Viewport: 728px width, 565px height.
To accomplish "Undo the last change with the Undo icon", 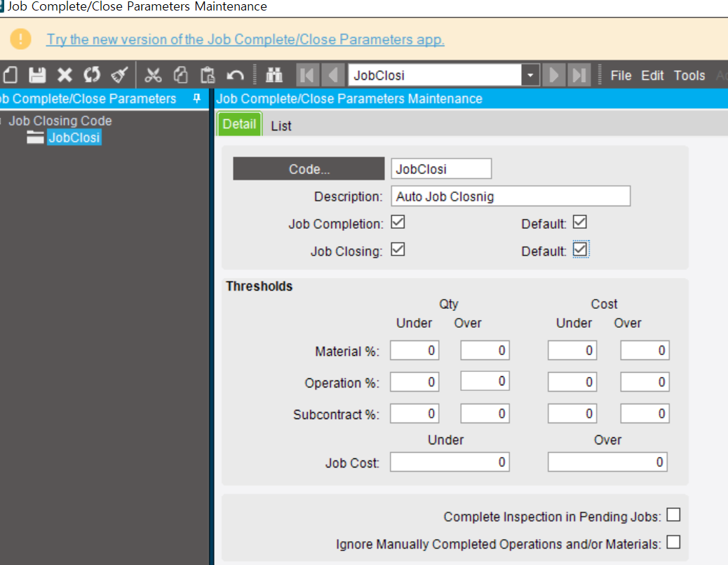I will 236,74.
